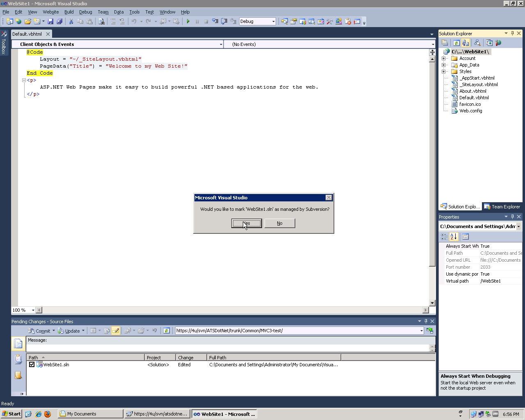Sort pending changes by Change column
This screenshot has width=525, height=420.
[x=191, y=358]
